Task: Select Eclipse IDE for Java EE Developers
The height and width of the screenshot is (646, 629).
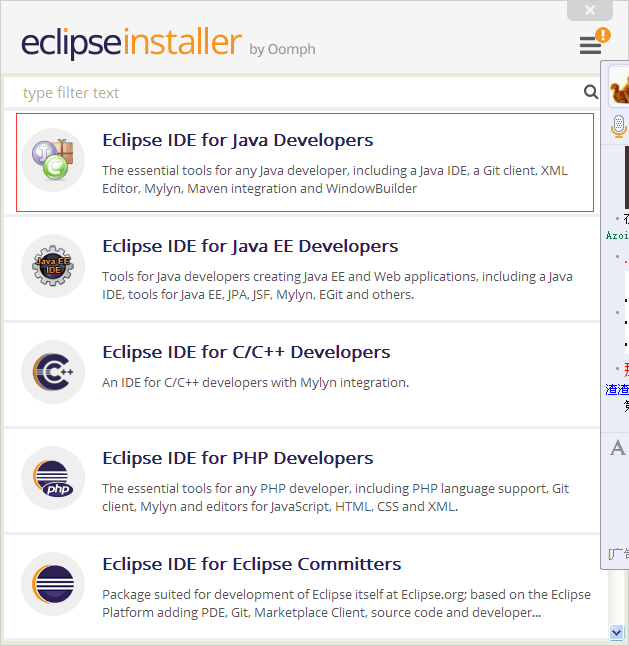Action: coord(250,246)
